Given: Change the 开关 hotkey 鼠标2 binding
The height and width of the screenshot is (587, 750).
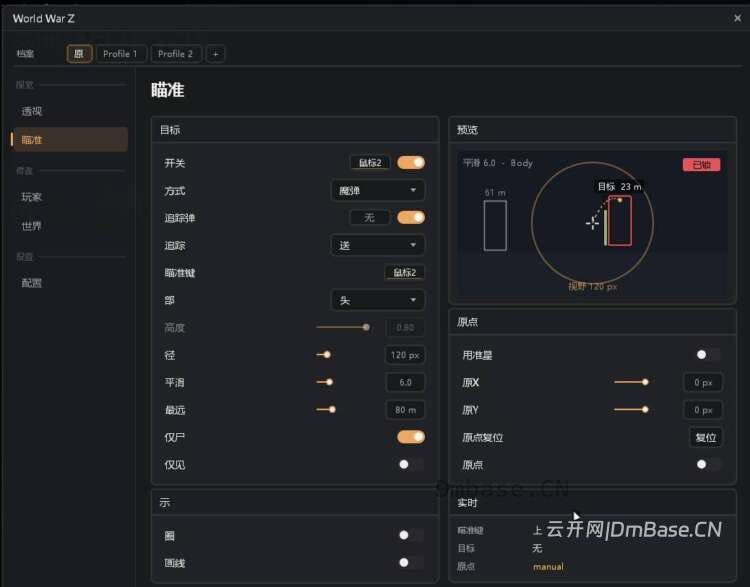Looking at the screenshot, I should click(370, 163).
